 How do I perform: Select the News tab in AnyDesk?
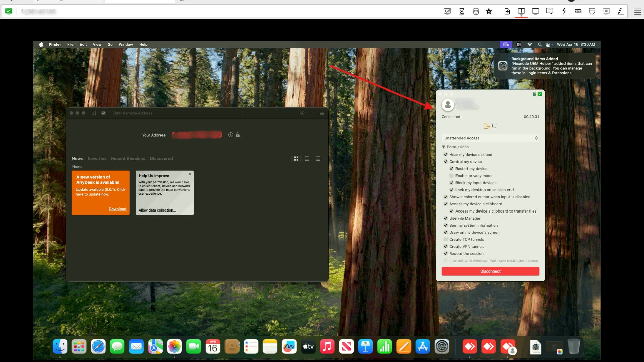[77, 158]
